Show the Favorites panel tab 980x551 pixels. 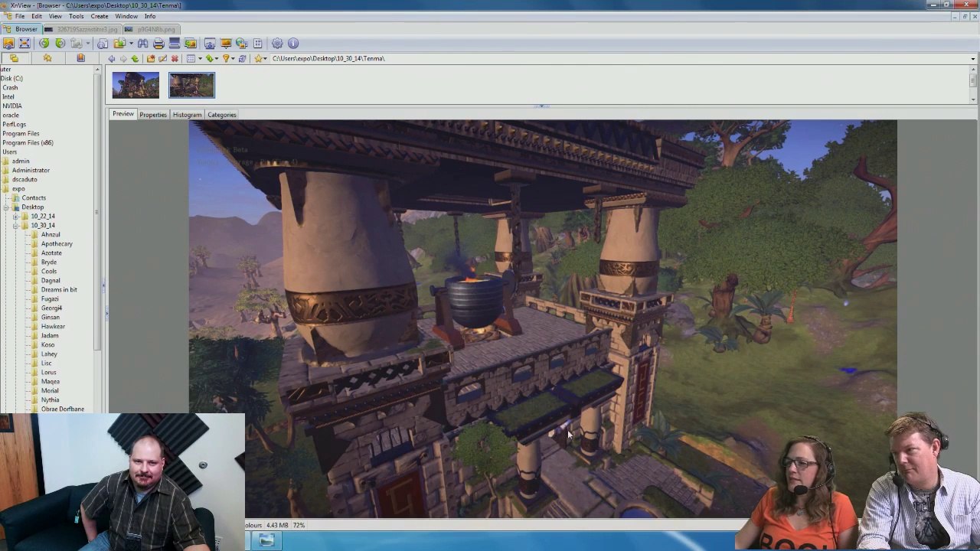[47, 58]
